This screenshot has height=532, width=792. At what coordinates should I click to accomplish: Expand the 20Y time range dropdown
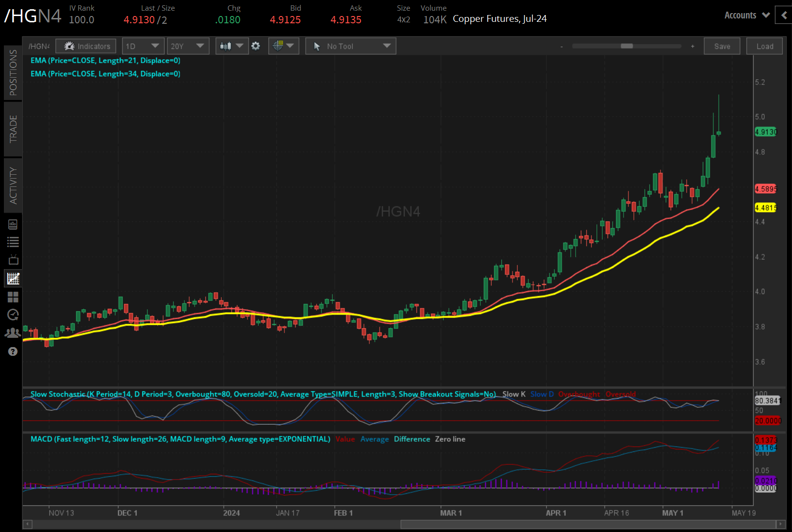188,46
